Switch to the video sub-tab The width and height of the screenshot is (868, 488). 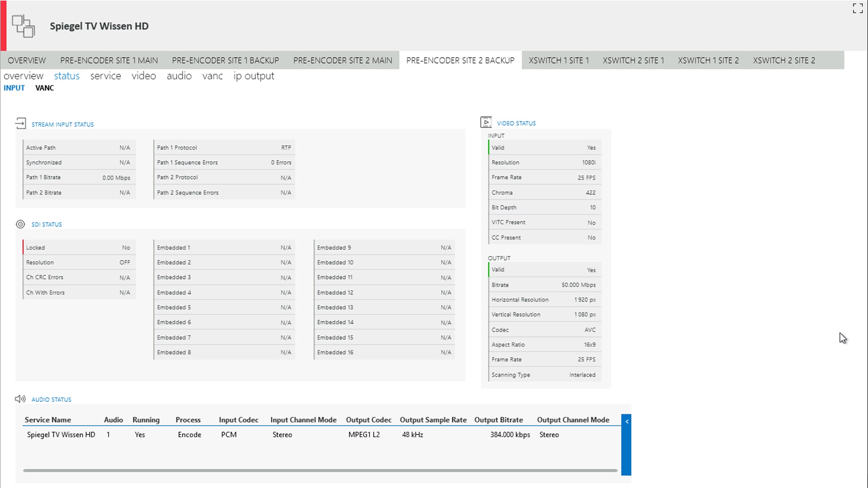click(x=144, y=76)
